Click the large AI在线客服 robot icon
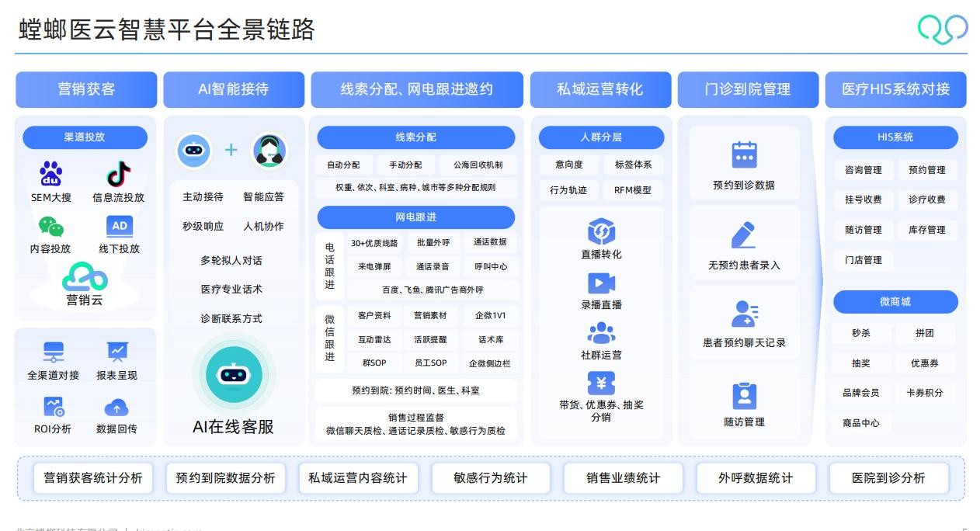 234,375
